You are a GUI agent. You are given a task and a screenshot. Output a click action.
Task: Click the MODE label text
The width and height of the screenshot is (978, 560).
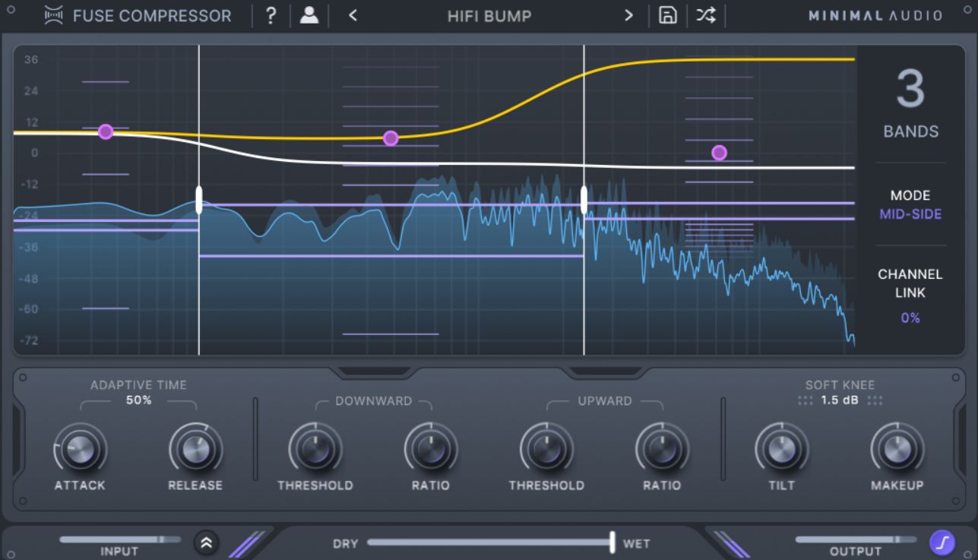tap(910, 195)
